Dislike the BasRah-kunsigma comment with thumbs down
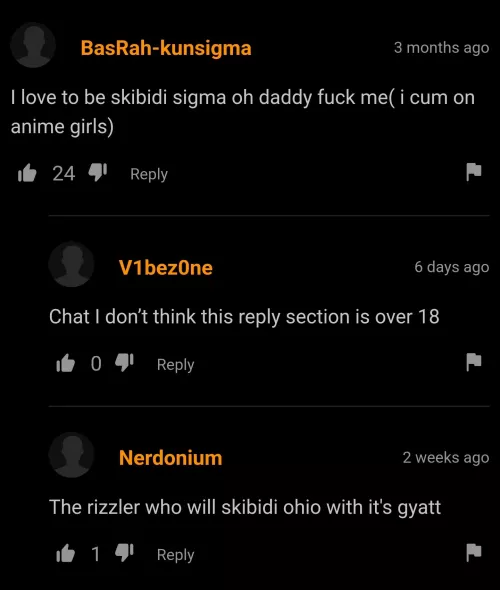Image resolution: width=500 pixels, height=590 pixels. click(98, 173)
